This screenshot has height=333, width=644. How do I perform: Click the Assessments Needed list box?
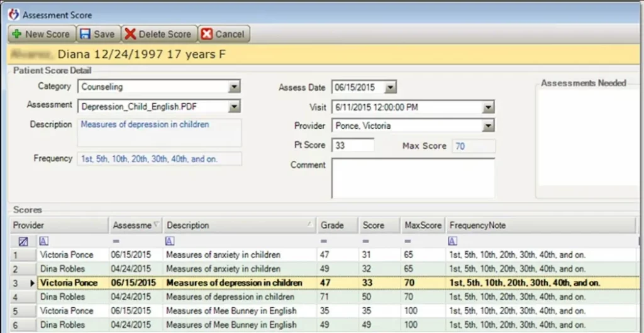coord(589,138)
